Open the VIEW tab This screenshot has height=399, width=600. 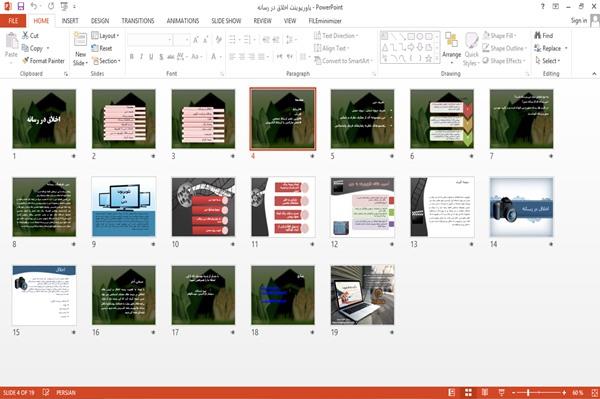point(290,21)
